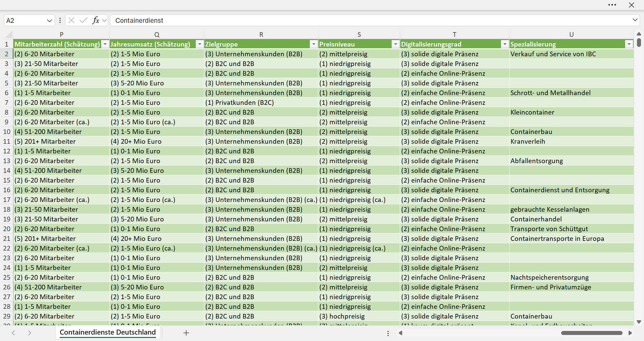Select cell 'Containerdienst und Entsorgung'
Viewport: 644px width, 341px height.
571,190
